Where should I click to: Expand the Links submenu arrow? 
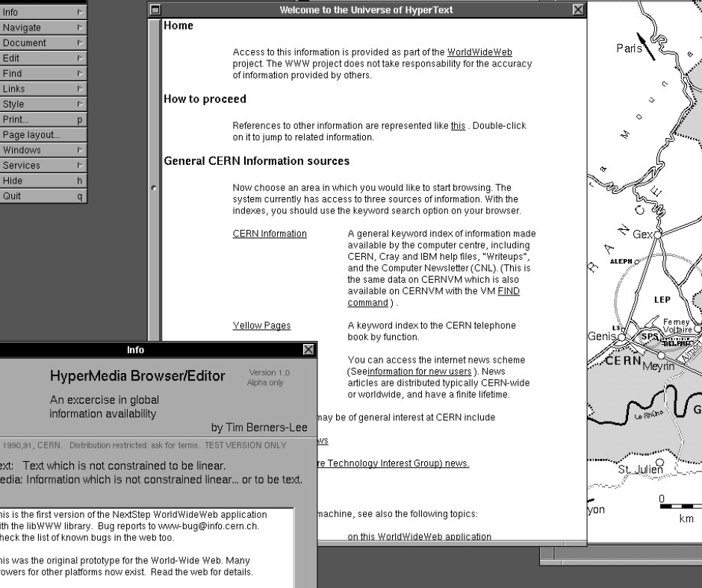[80, 89]
